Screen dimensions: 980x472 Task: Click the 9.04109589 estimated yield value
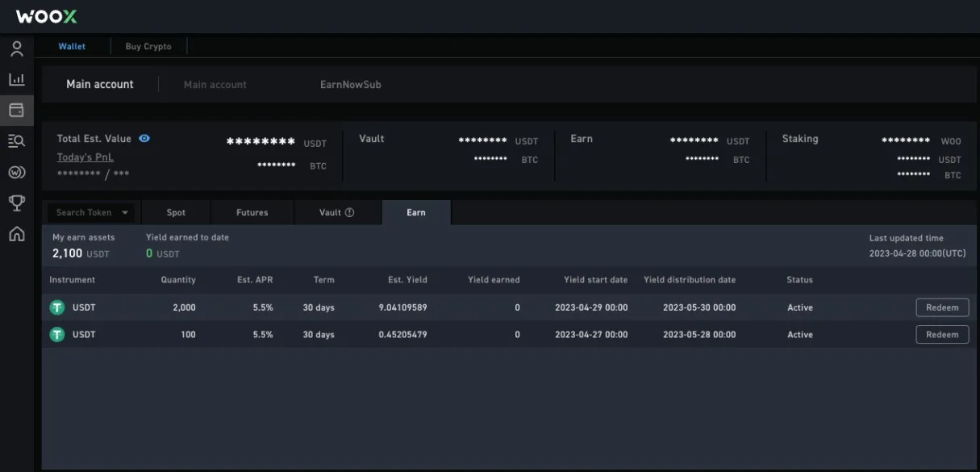pos(402,307)
